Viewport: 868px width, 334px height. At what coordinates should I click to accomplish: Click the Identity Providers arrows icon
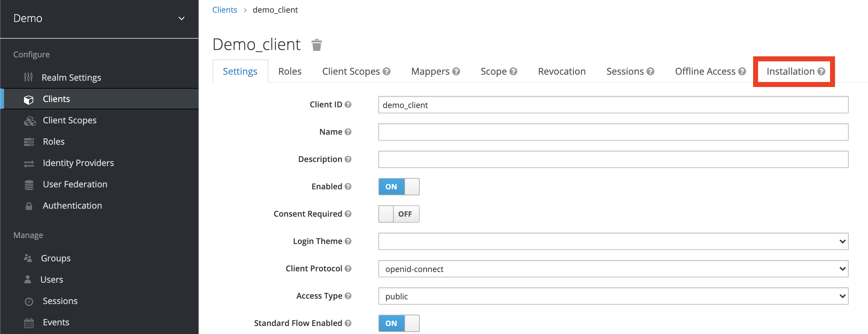(x=29, y=163)
